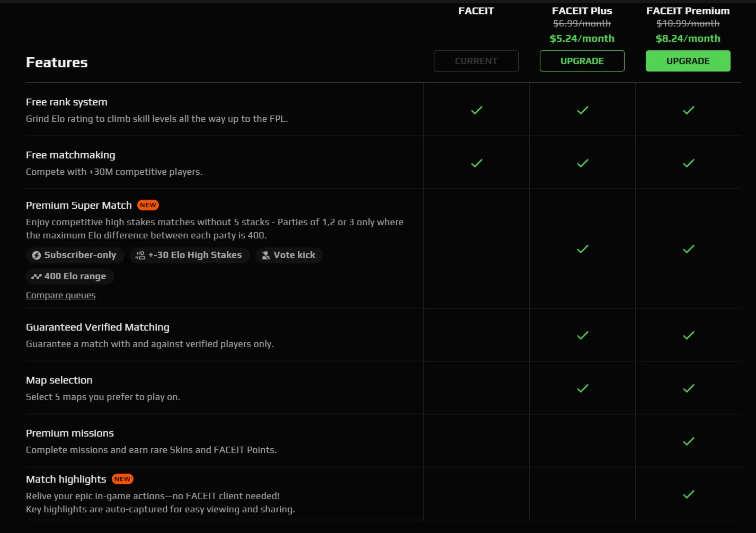756x533 pixels.
Task: Upgrade to the FACEIT Plus plan
Action: pyautogui.click(x=582, y=61)
